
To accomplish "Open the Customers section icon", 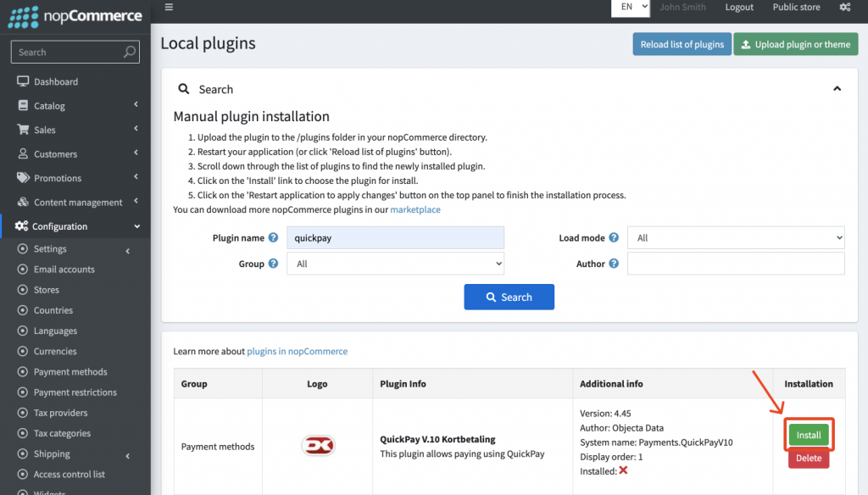I will click(23, 153).
